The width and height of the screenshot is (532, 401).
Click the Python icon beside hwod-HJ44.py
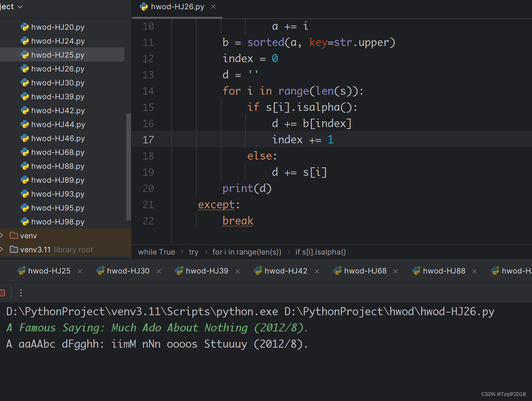click(25, 124)
